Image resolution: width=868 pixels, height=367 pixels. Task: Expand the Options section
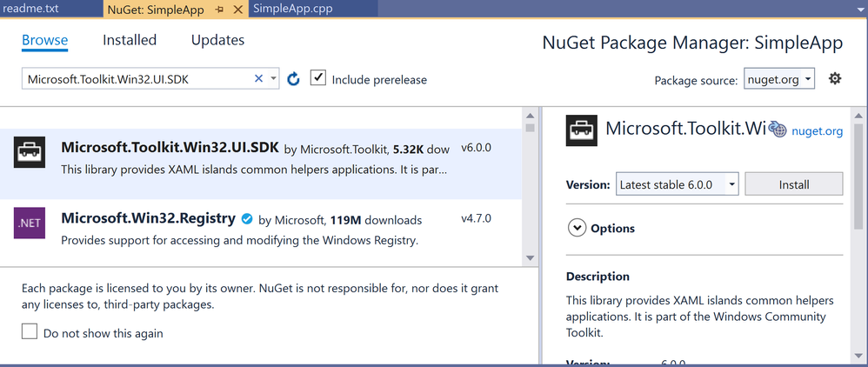click(x=577, y=228)
